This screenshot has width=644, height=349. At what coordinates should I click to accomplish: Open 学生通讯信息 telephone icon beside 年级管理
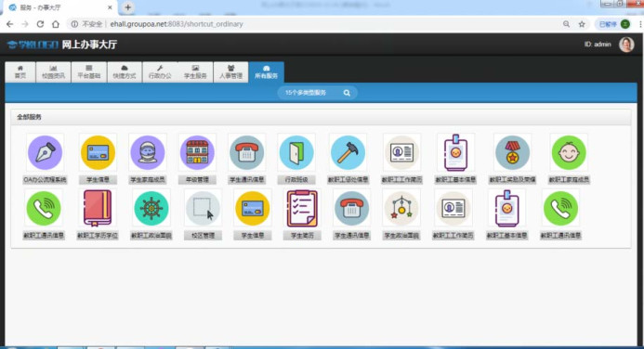click(x=247, y=152)
